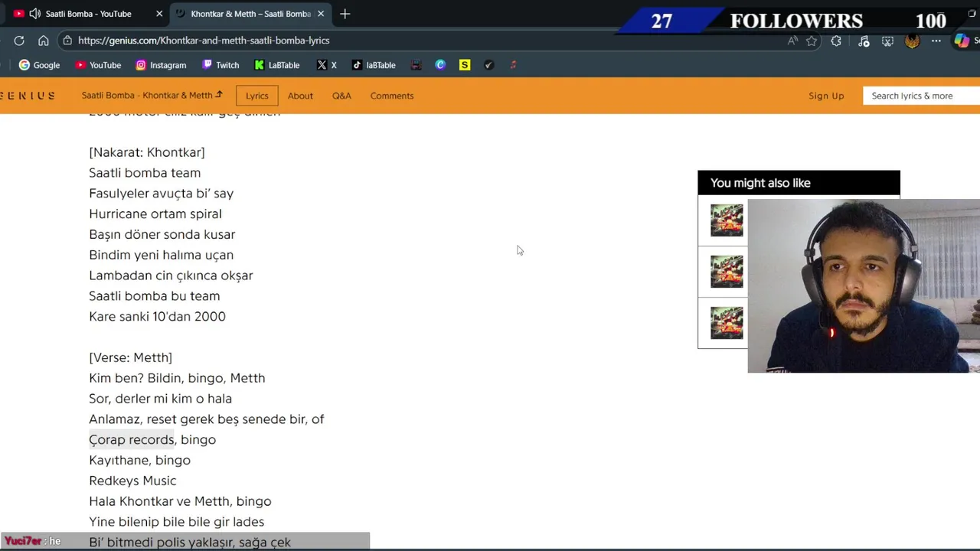Open first You might also like thumbnail
980x551 pixels.
(727, 220)
